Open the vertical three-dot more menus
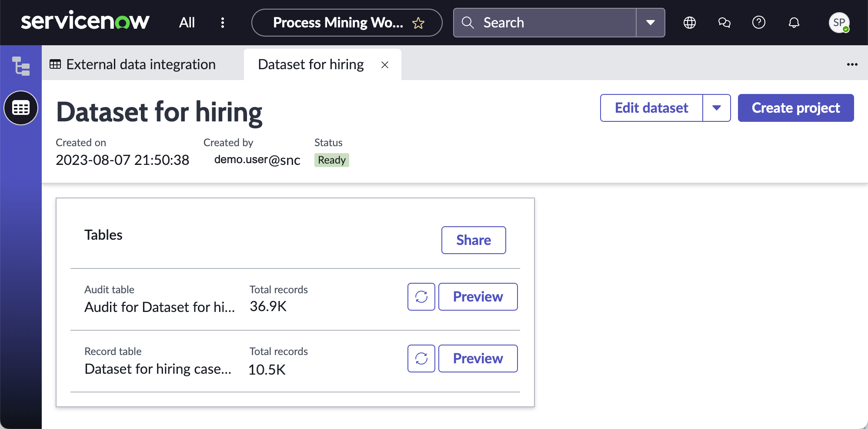The height and width of the screenshot is (429, 868). (223, 23)
